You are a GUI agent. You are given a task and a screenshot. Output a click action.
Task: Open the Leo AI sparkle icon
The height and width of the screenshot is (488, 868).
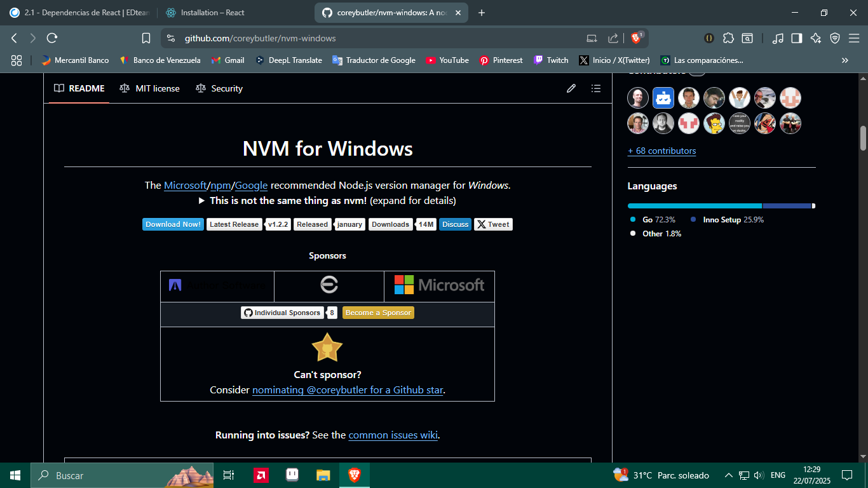click(x=816, y=38)
